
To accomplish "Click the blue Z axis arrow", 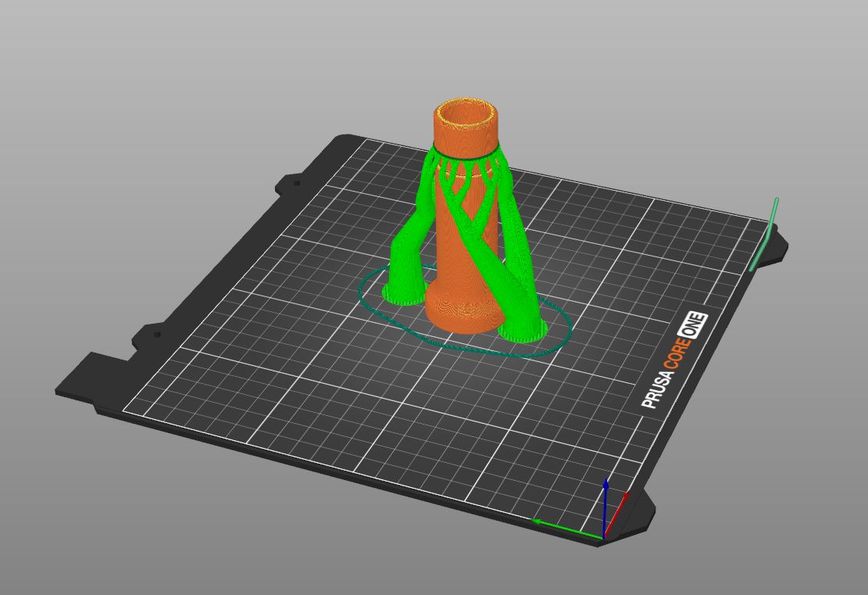I will (x=605, y=507).
